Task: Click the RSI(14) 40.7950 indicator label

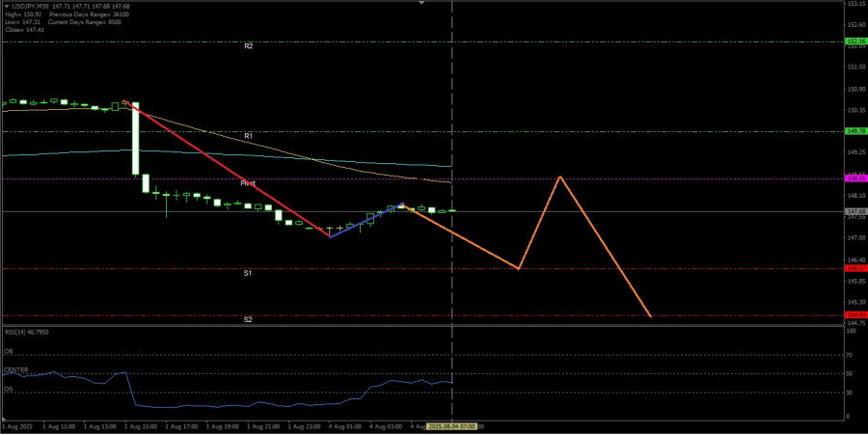Action: (x=27, y=332)
